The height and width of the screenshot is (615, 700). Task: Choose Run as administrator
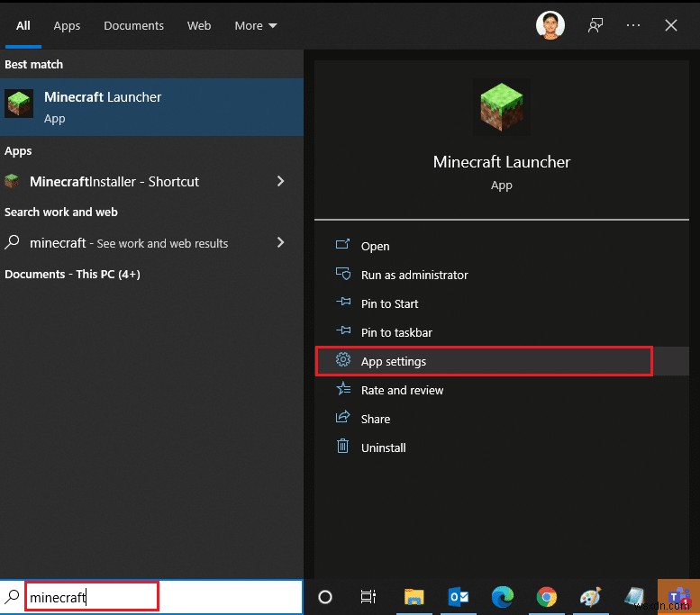click(414, 275)
